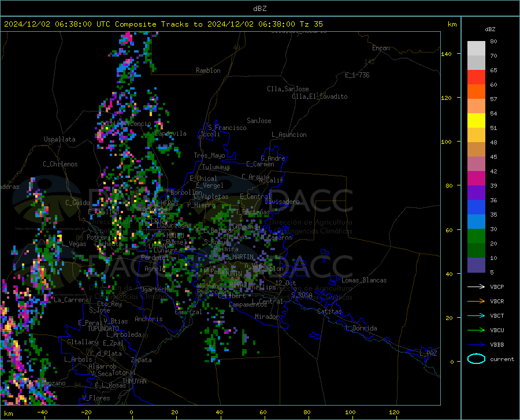Choose the light blue 30–35 dBZ swatch
520x420 pixels.
[x=476, y=222]
